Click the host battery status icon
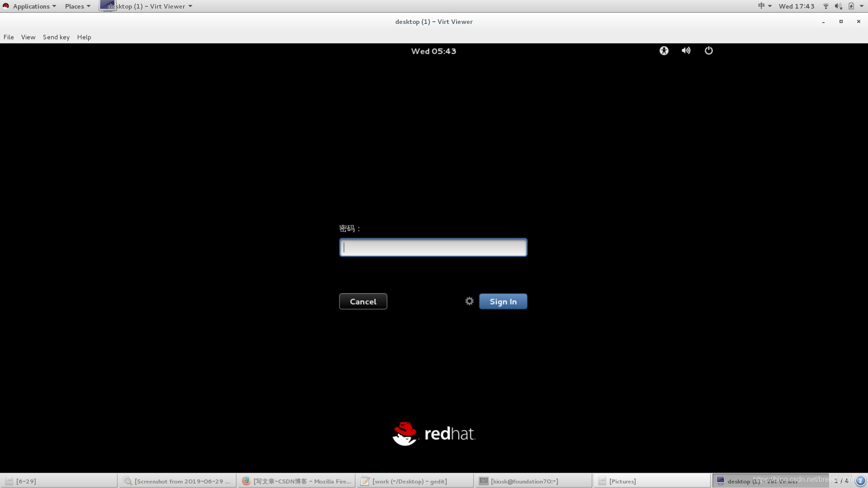The height and width of the screenshot is (488, 868). [851, 6]
